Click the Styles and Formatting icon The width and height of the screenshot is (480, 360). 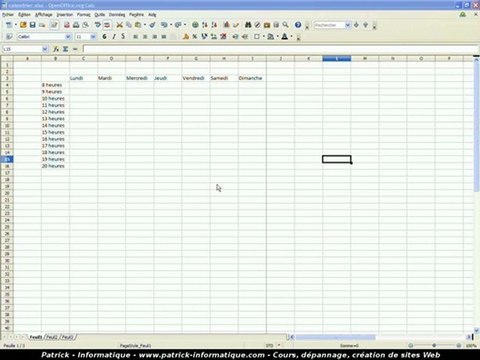point(9,37)
